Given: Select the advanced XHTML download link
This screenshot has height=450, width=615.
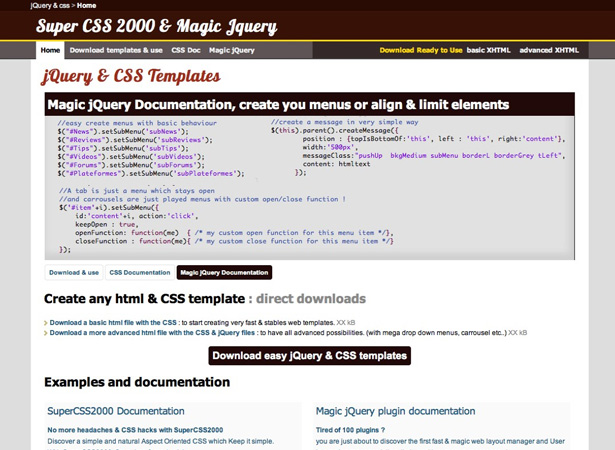Looking at the screenshot, I should click(549, 50).
